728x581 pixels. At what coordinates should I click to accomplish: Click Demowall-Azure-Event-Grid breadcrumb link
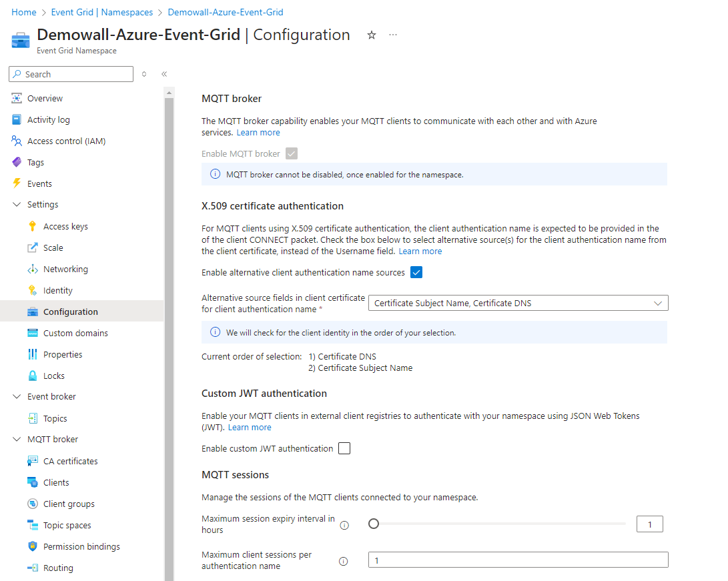tap(226, 13)
